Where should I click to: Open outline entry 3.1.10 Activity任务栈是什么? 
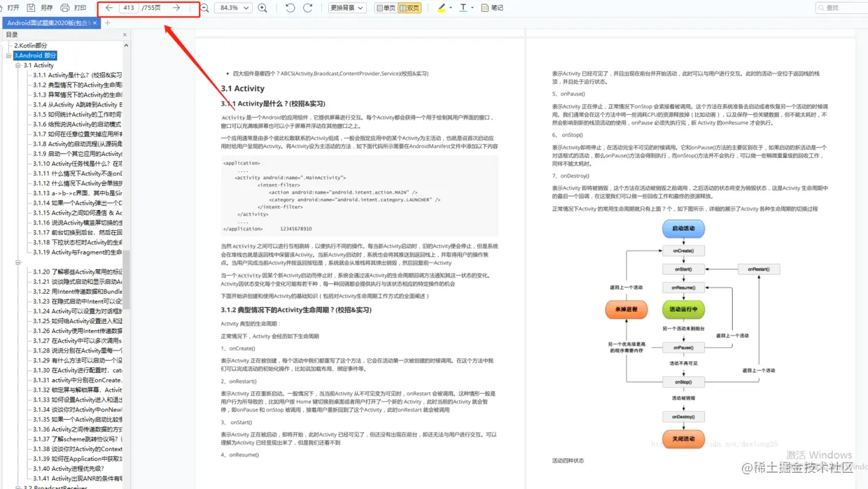coord(77,164)
